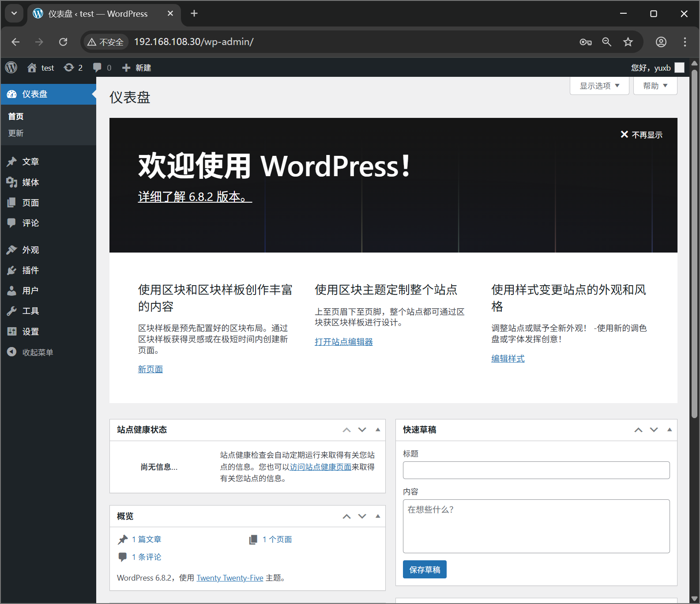This screenshot has width=700, height=604.
Task: Move 快速草稿 widget down
Action: click(654, 430)
